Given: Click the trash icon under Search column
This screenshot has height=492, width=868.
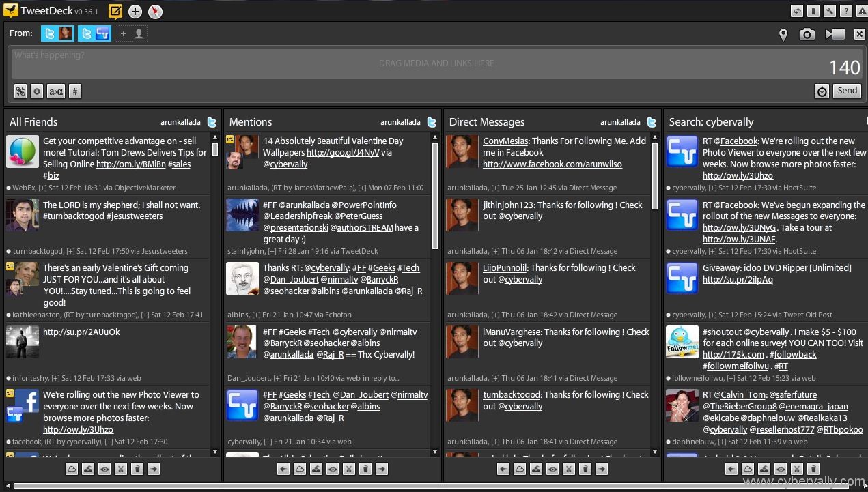Looking at the screenshot, I should [x=813, y=469].
